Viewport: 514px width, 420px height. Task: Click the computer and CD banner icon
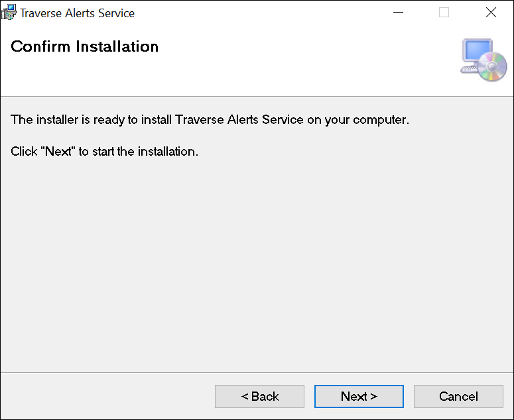click(x=483, y=60)
